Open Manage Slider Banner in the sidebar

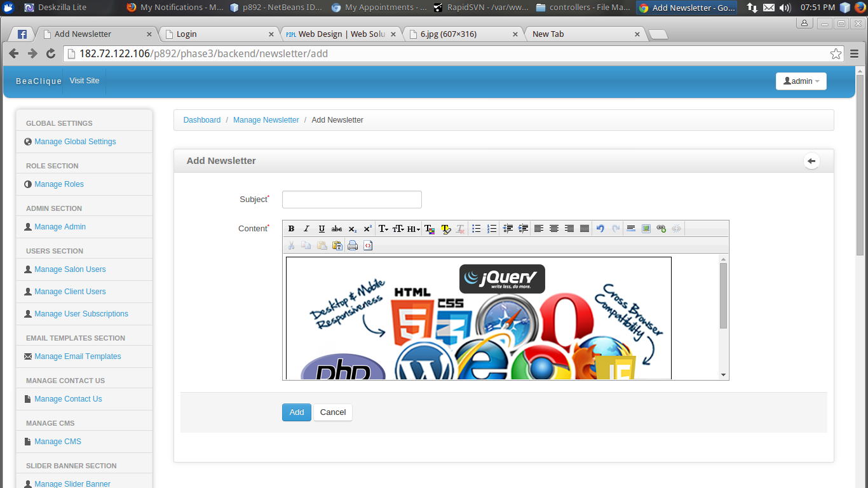pos(72,484)
